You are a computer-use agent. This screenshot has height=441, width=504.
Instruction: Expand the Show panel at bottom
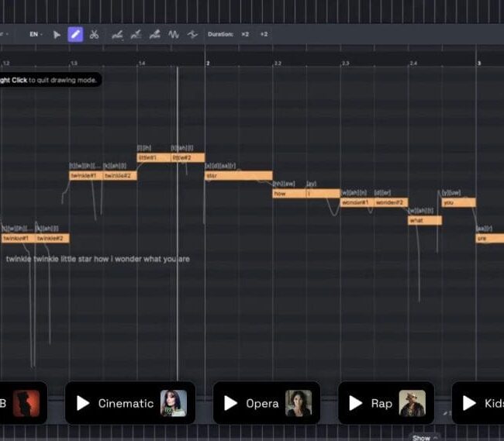click(x=424, y=437)
